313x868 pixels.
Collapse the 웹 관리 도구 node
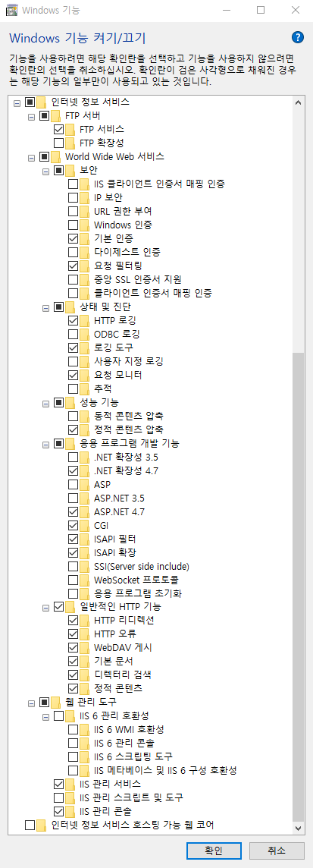click(31, 703)
